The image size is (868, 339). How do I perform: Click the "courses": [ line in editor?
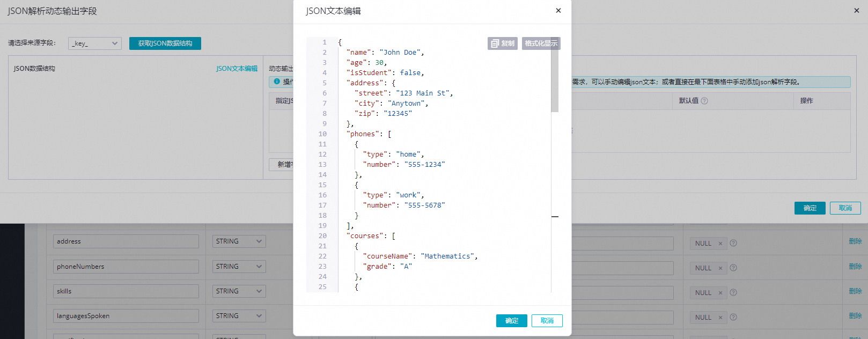pos(371,236)
